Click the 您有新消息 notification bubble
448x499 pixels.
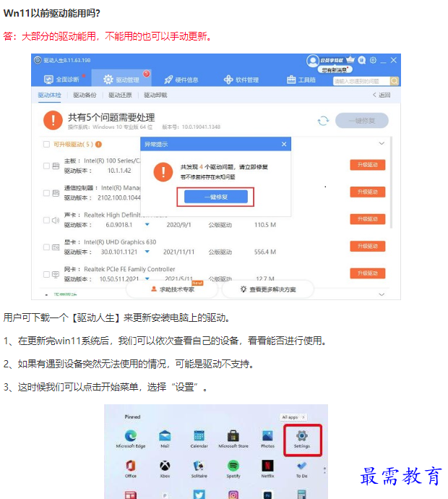335,69
